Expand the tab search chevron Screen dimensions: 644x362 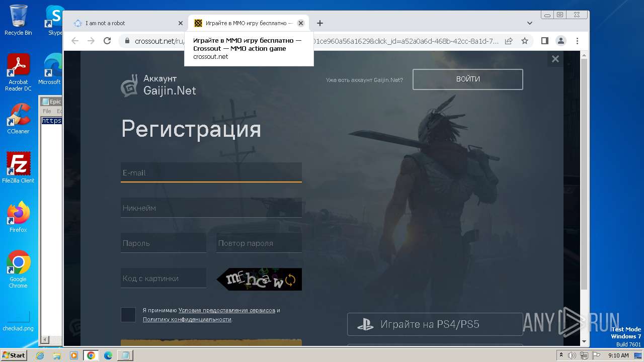point(530,23)
